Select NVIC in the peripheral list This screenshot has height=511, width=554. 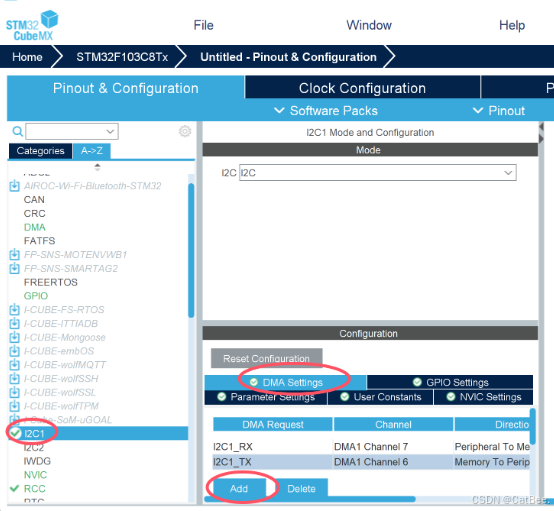coord(35,475)
